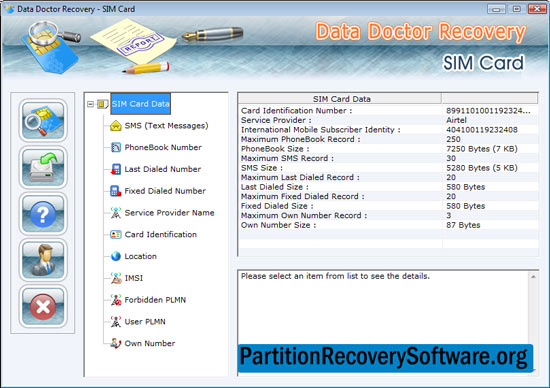Screen dimensions: 550x388
Task: Select Own Number in tree
Action: tap(150, 343)
